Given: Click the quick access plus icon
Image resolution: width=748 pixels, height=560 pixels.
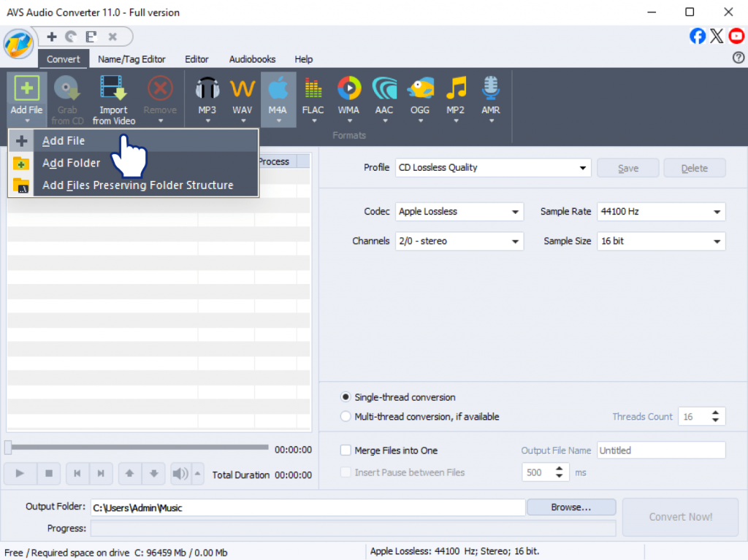Looking at the screenshot, I should [x=52, y=37].
